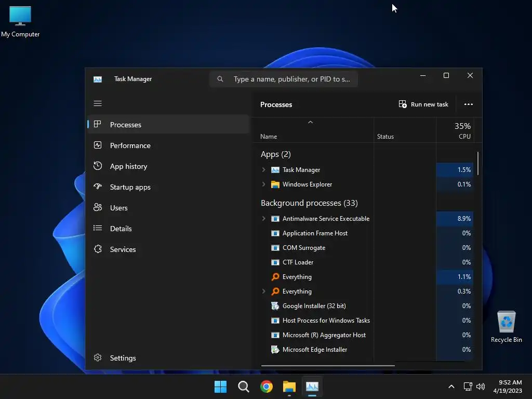This screenshot has height=399, width=532.
Task: Select the Recycle Bin desktop icon
Action: pyautogui.click(x=506, y=327)
